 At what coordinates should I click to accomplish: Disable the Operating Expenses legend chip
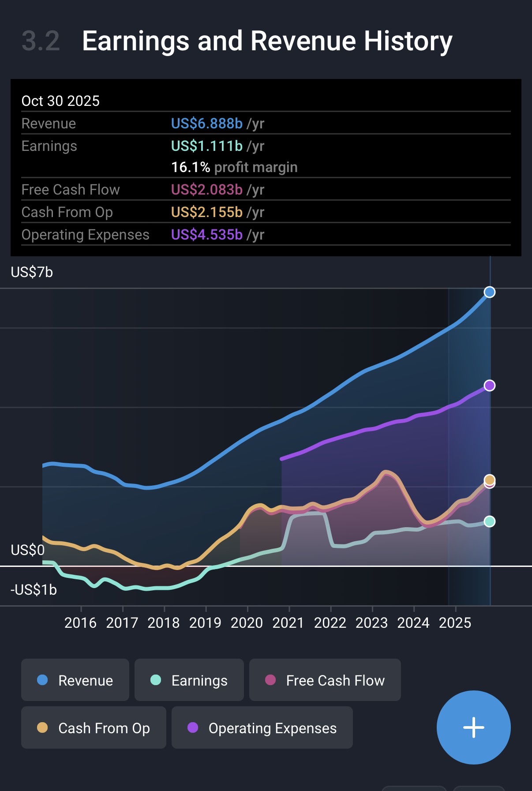point(262,727)
